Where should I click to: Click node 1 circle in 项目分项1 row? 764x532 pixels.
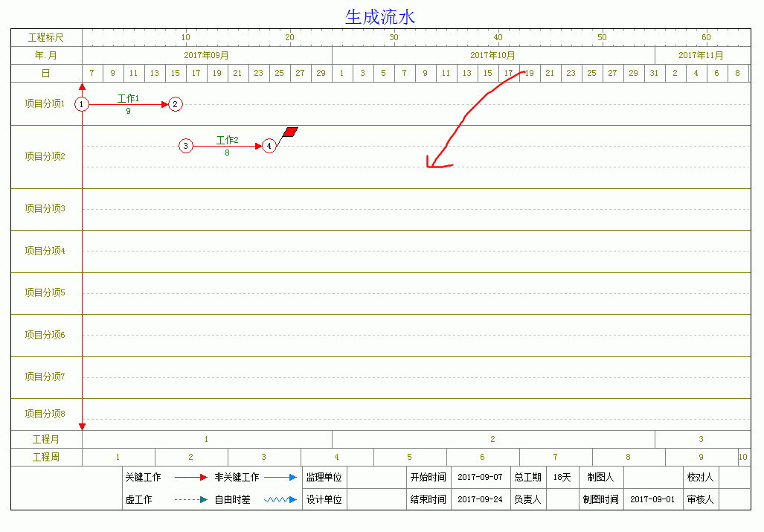click(82, 104)
